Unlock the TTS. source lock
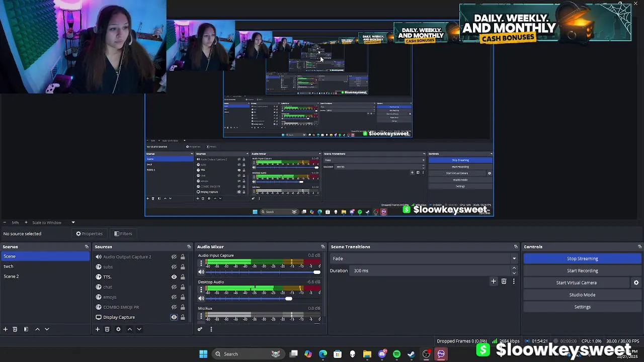The width and height of the screenshot is (644, 362). pos(183,277)
